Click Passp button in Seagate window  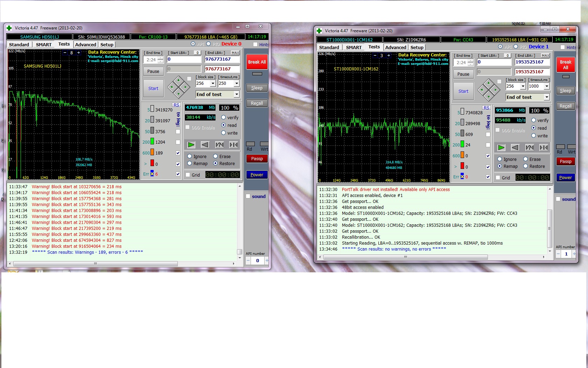566,162
